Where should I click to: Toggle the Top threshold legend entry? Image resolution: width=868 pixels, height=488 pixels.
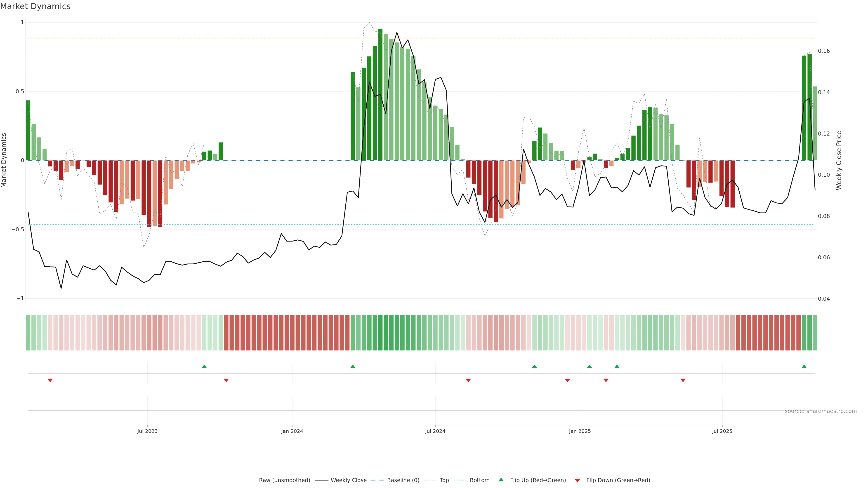(444, 480)
